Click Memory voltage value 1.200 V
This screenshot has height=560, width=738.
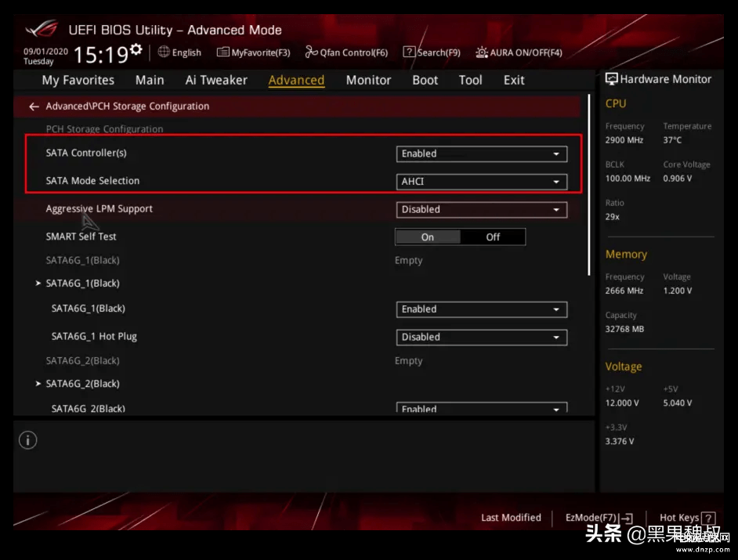[x=678, y=291]
